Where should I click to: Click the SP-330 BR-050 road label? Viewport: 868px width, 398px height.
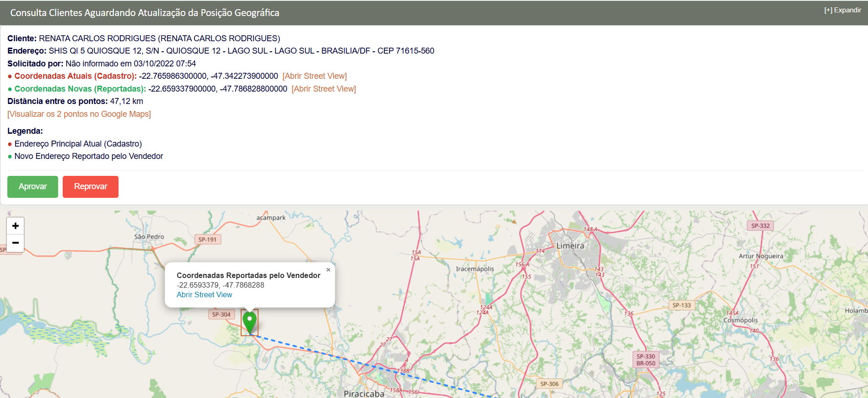pos(646,360)
